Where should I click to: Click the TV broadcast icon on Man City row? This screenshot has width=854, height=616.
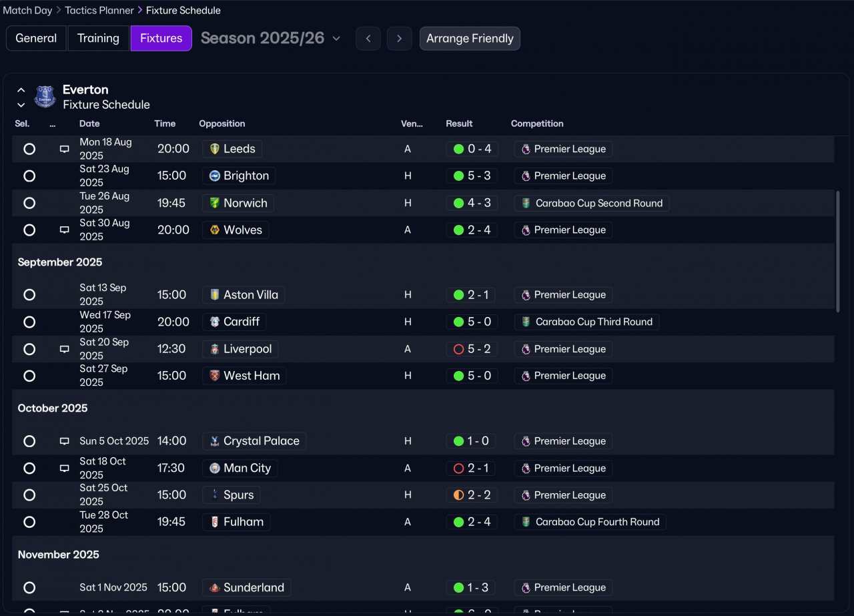(x=65, y=469)
